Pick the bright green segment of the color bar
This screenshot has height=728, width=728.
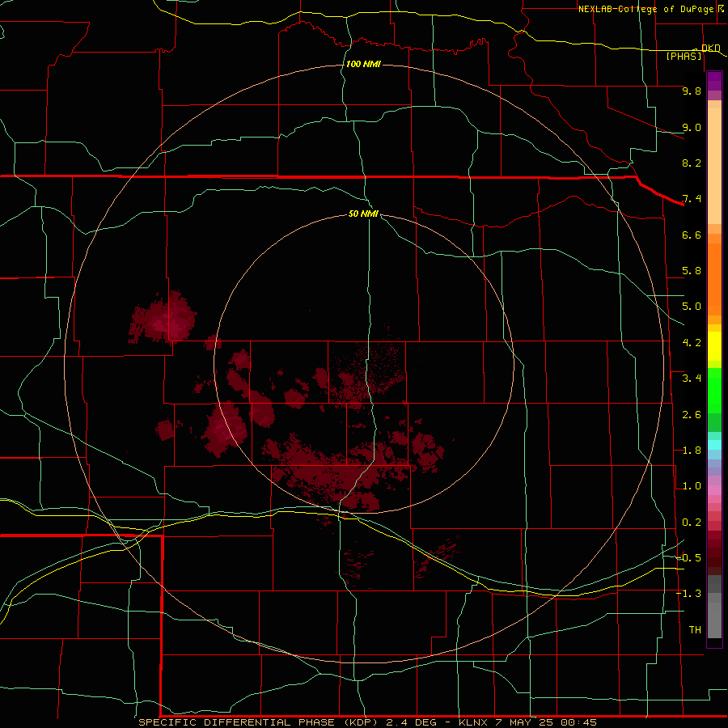tap(714, 392)
